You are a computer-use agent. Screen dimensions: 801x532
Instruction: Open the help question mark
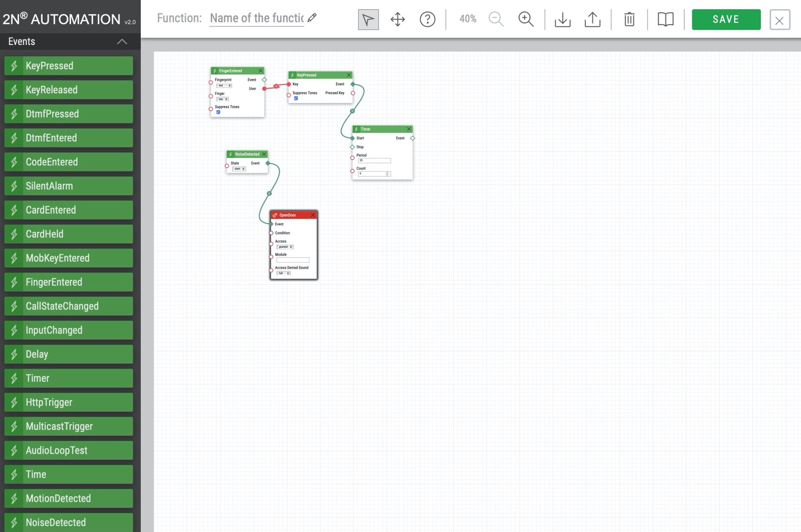(427, 19)
